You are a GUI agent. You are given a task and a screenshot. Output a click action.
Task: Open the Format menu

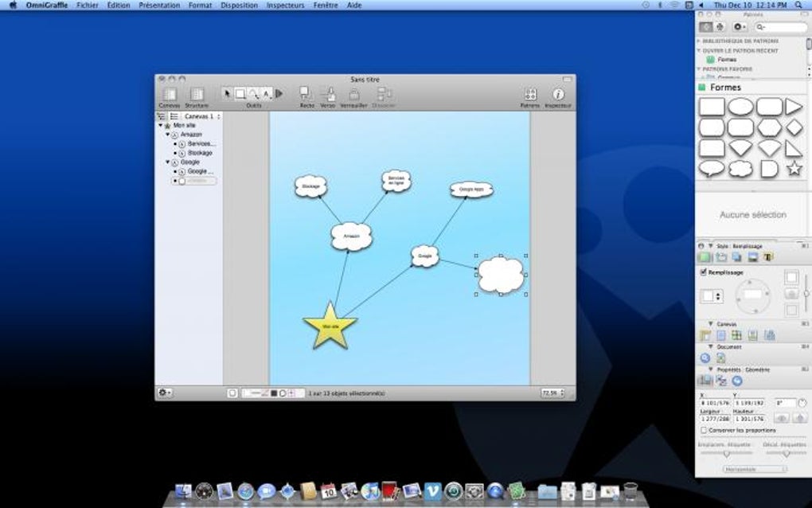pos(201,6)
